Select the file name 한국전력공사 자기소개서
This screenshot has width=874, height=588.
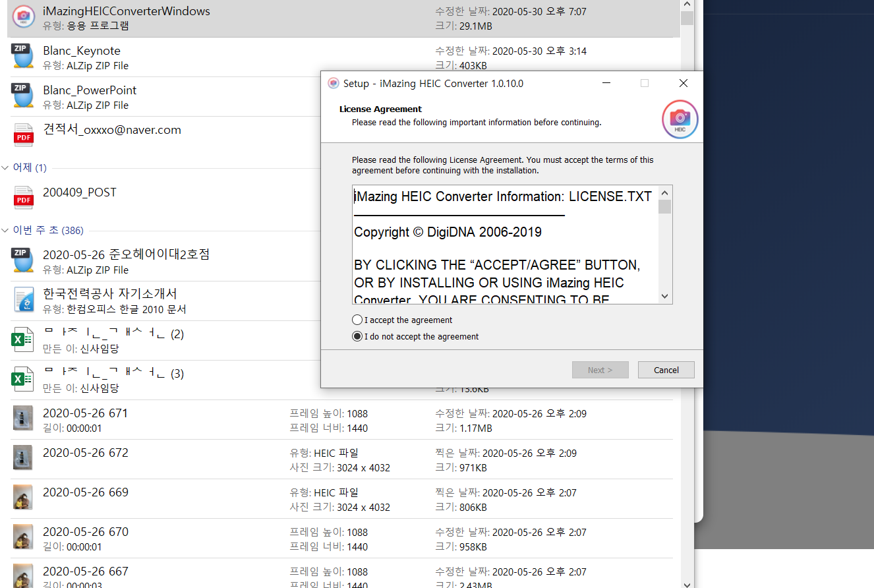[x=110, y=294]
